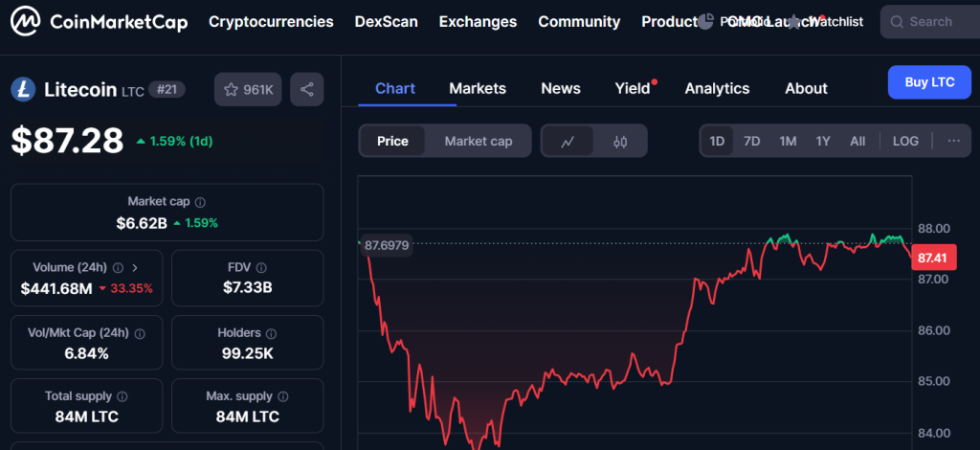Click the FDV info icon
Viewport: 980px width, 450px height.
[x=262, y=268]
